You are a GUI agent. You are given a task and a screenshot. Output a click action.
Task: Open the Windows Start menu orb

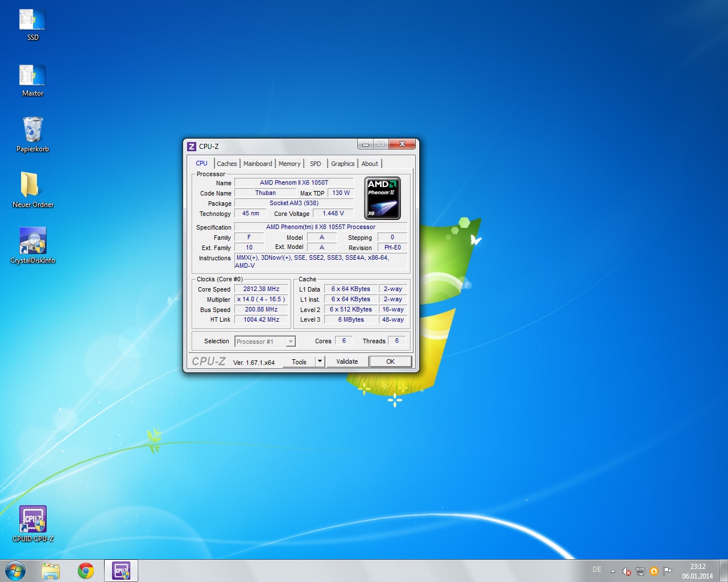pos(15,571)
